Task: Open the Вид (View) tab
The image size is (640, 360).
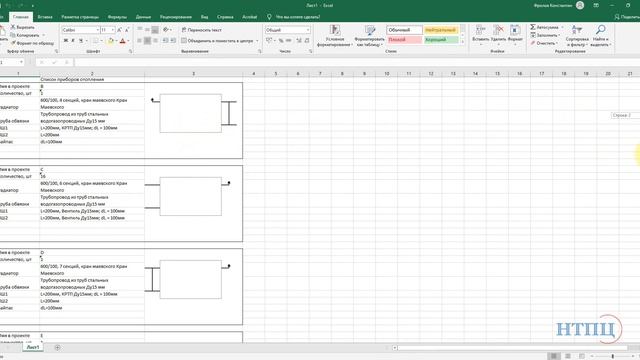Action: click(x=204, y=17)
